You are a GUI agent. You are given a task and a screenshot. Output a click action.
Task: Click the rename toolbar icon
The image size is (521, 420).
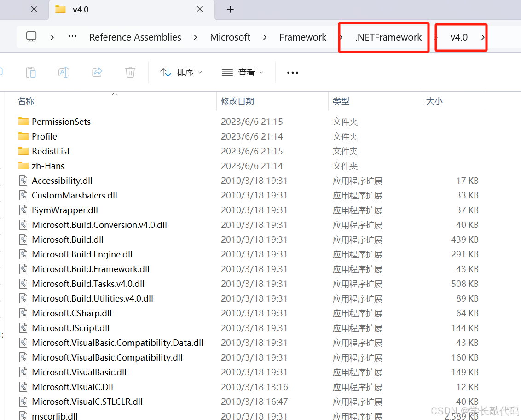[x=64, y=72]
